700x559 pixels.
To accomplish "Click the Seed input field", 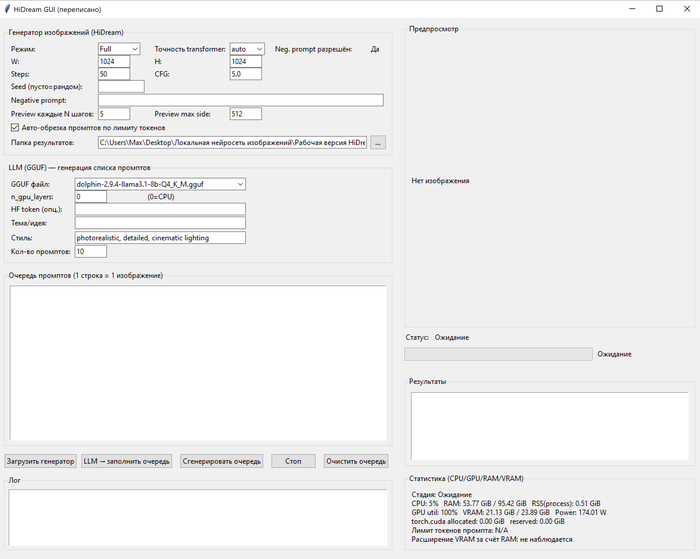I will (x=121, y=87).
